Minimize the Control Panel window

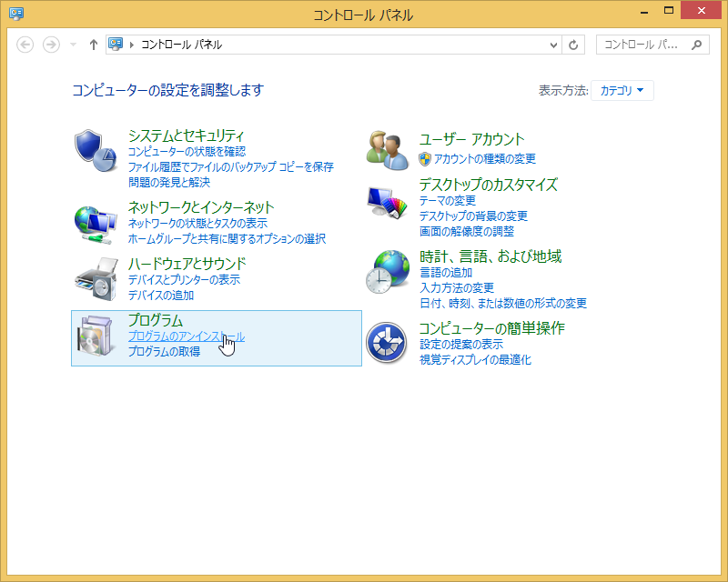[644, 11]
